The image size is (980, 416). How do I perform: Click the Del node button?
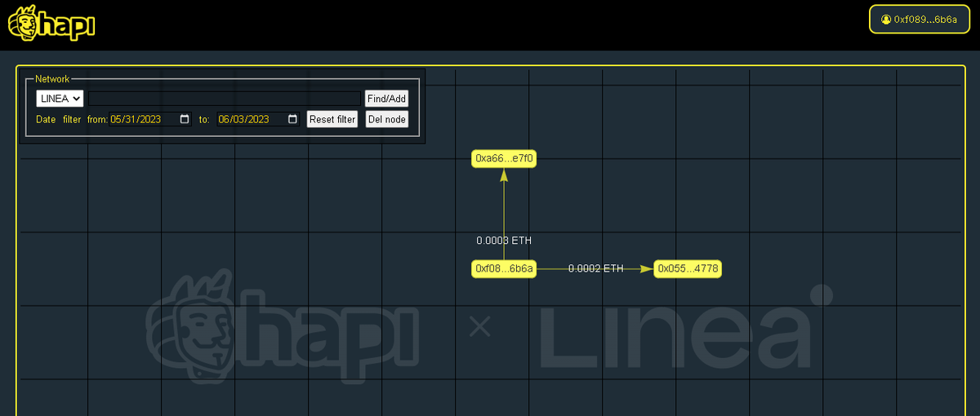(386, 119)
